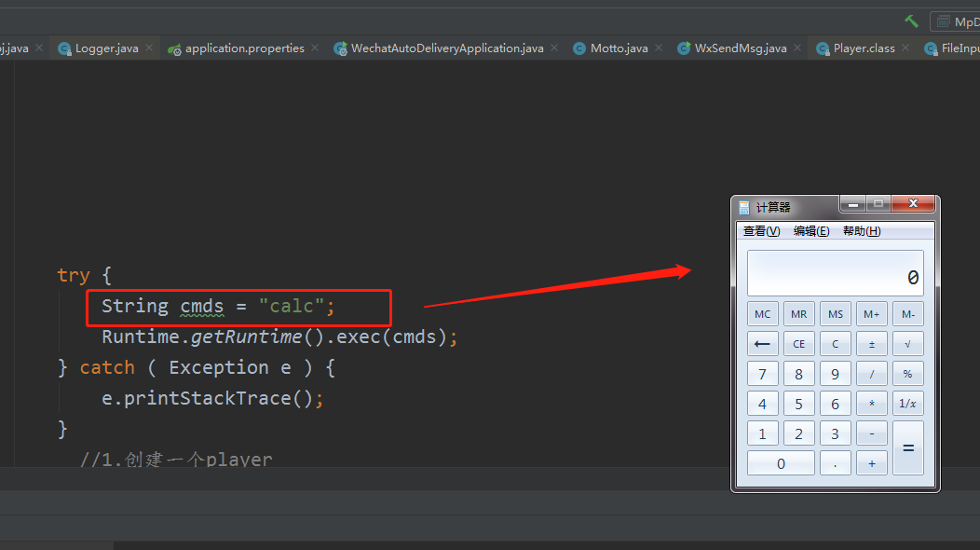
Task: Click calculator digit 5
Action: [798, 404]
